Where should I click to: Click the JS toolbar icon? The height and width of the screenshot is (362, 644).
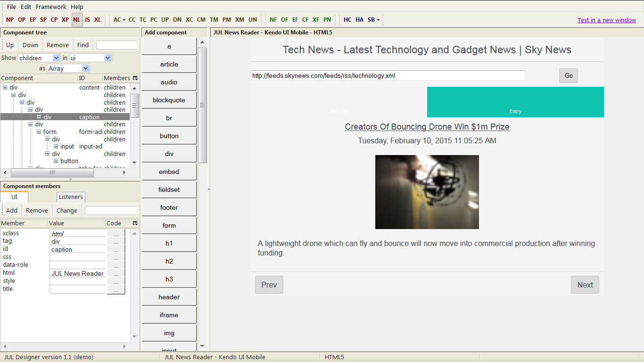[87, 20]
